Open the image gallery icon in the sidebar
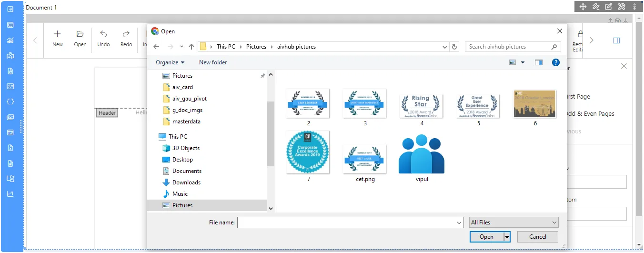This screenshot has width=644, height=253. click(10, 117)
